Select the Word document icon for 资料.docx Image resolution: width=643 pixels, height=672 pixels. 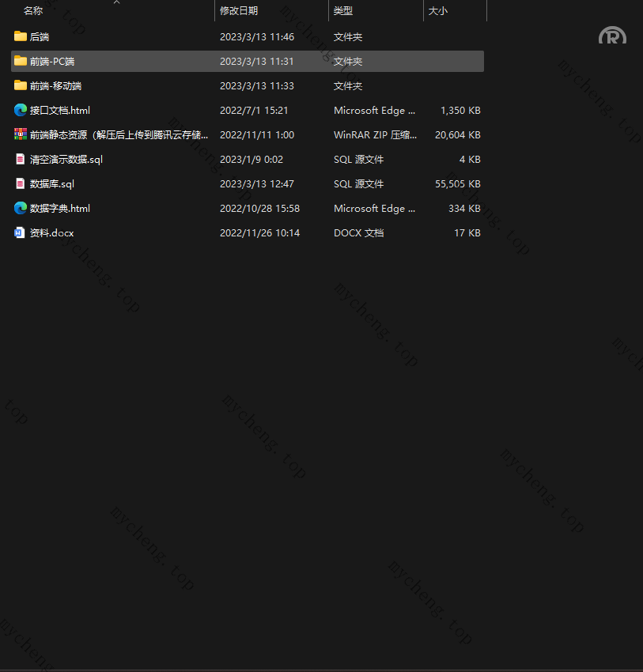(21, 232)
